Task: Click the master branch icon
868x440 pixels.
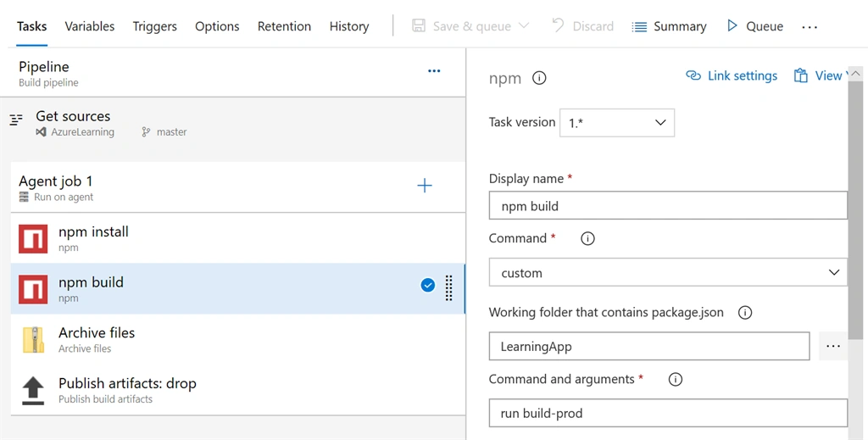Action: pos(146,132)
